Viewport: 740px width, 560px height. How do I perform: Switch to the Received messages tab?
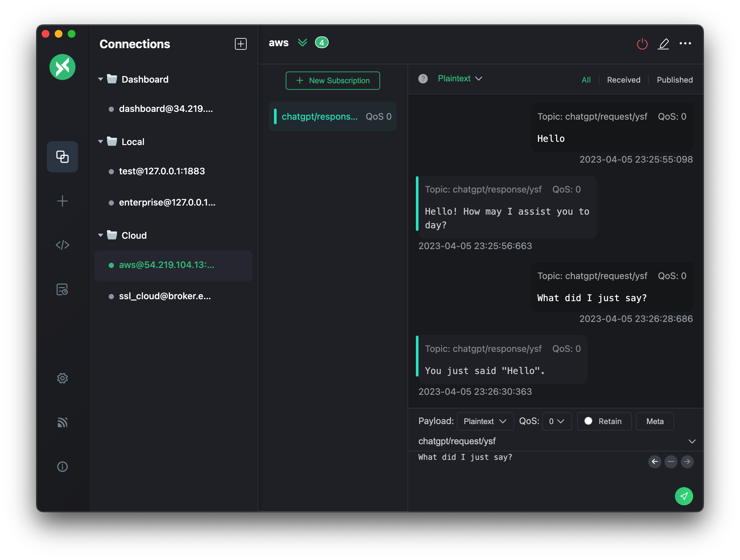624,80
